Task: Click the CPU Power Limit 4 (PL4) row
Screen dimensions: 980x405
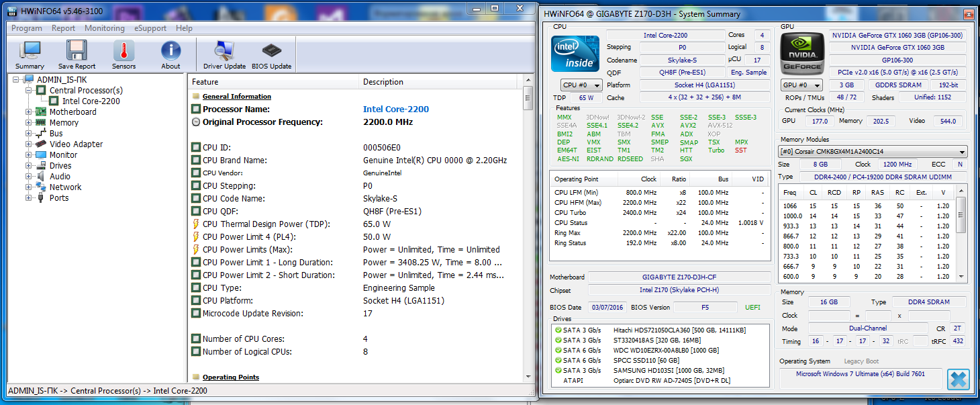Action: [x=356, y=237]
